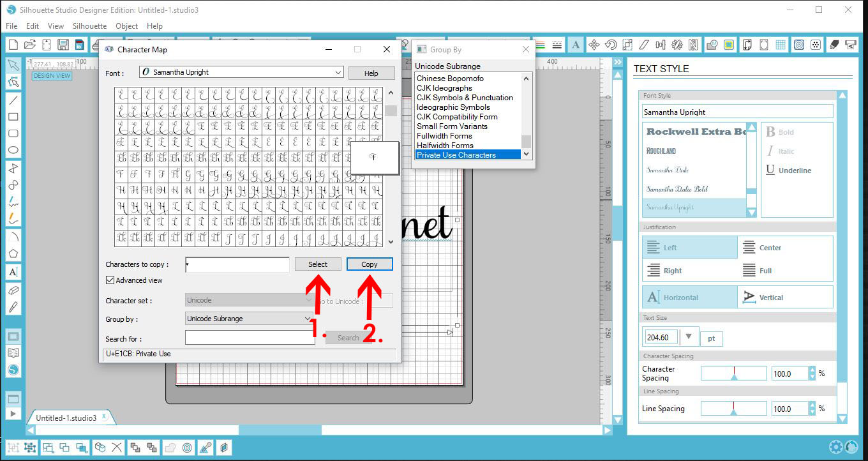Toggle Bold text style
This screenshot has height=461, width=868.
tap(780, 132)
